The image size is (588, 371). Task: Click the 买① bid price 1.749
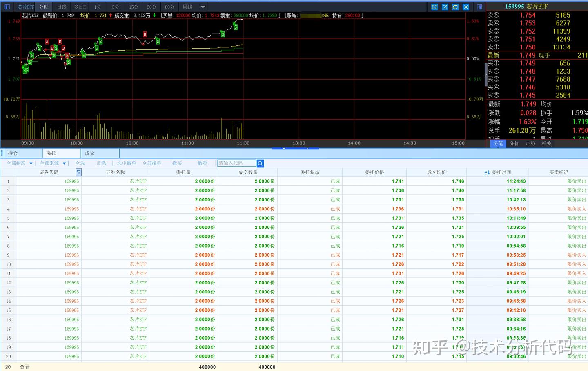[528, 63]
